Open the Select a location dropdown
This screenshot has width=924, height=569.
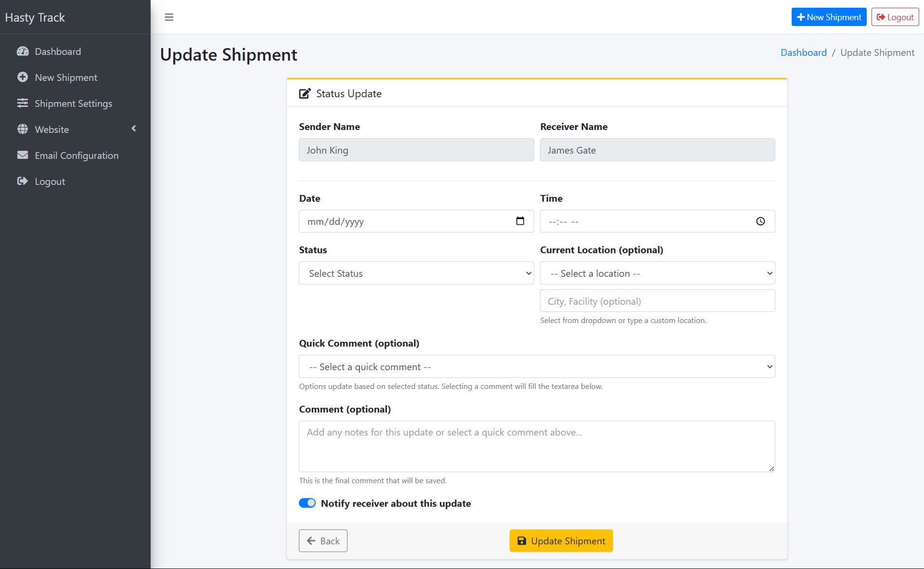coord(657,273)
